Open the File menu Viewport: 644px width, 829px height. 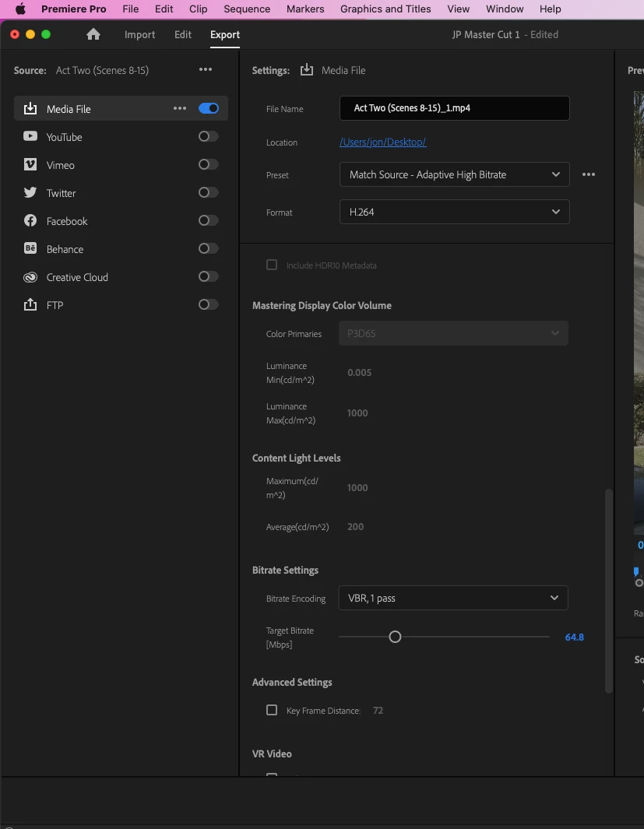(x=131, y=9)
